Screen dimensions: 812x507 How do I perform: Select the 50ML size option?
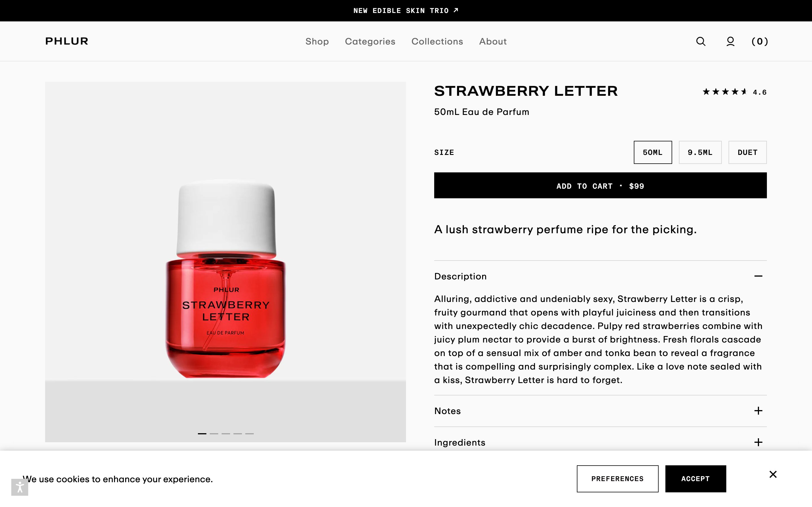coord(652,152)
